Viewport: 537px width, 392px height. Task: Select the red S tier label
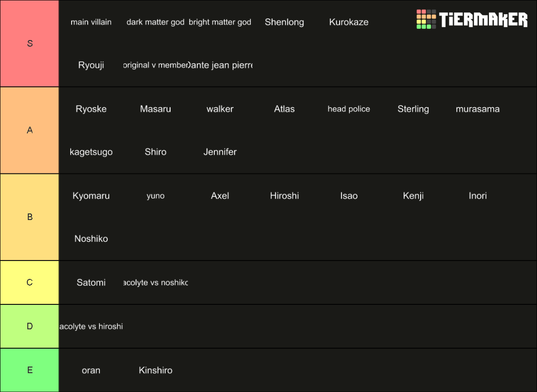pyautogui.click(x=30, y=43)
